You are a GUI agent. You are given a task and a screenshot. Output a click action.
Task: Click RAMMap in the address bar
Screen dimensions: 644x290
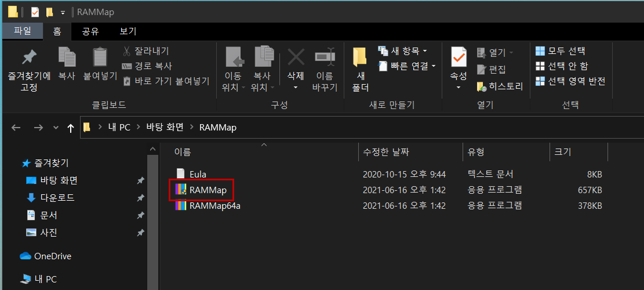218,128
